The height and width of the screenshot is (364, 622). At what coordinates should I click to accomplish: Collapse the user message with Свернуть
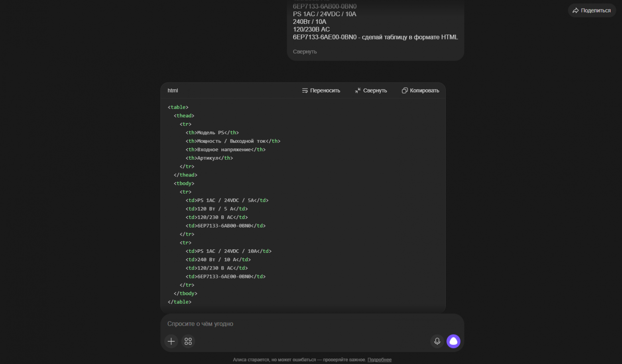305,52
